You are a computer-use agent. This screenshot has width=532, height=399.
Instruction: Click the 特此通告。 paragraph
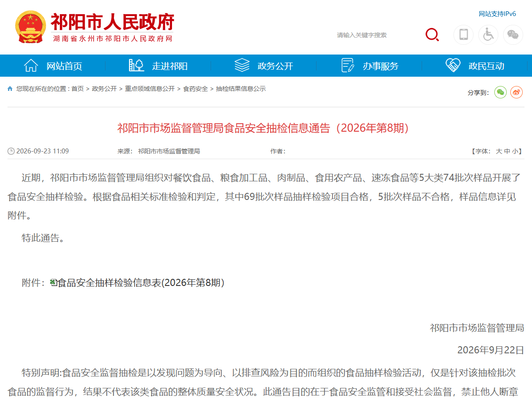[43, 238]
